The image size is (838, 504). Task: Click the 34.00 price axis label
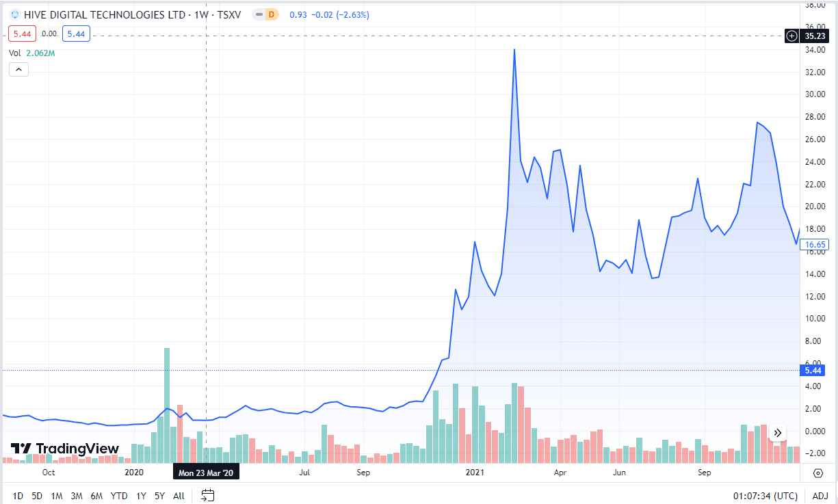click(x=815, y=49)
